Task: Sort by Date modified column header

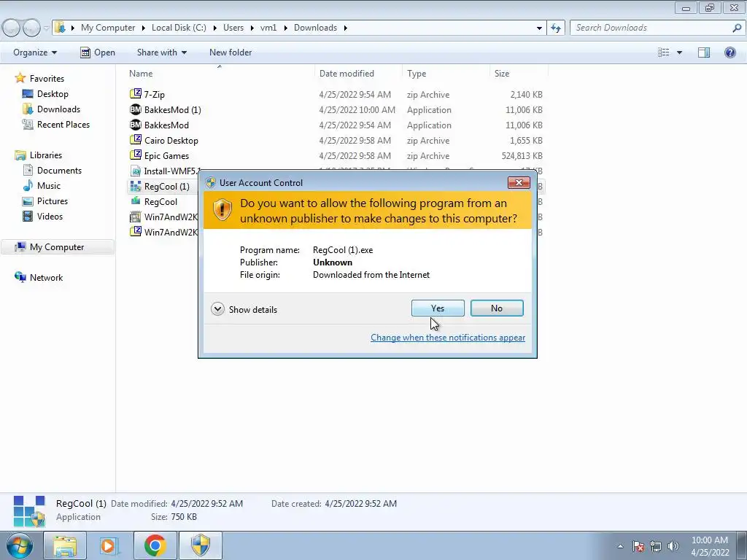Action: click(x=347, y=74)
